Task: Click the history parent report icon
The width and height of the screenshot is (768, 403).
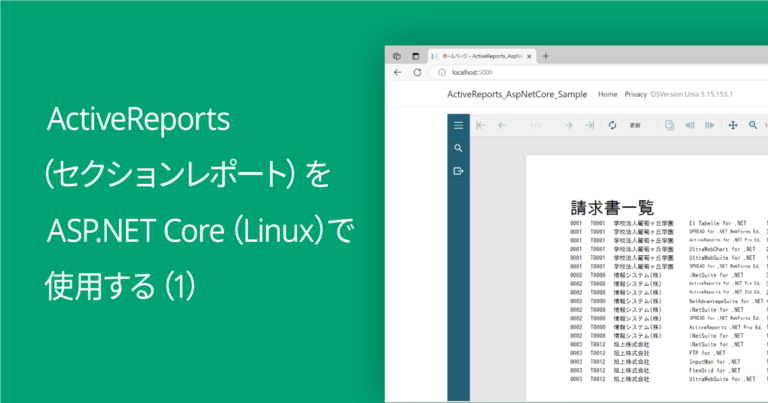Action: (670, 125)
